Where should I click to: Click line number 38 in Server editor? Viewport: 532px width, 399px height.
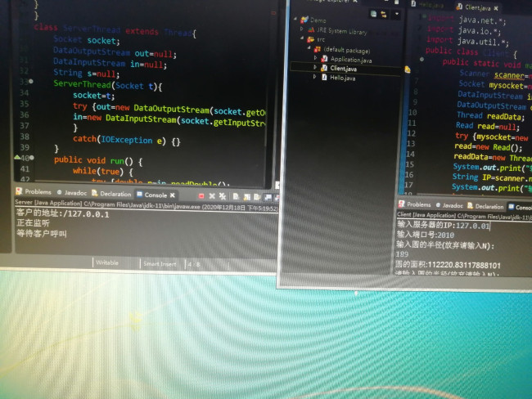click(25, 137)
